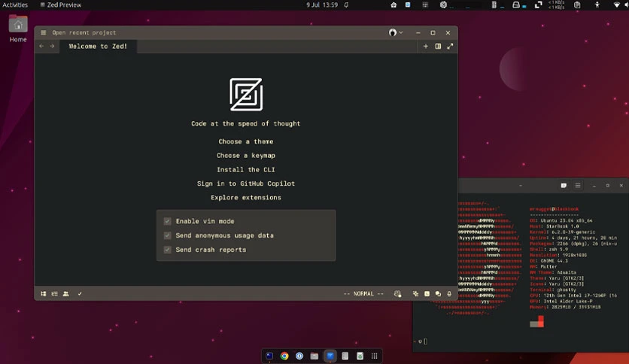Click the home-shaped tray icon in top bar
The height and width of the screenshot is (364, 629).
coord(394,5)
